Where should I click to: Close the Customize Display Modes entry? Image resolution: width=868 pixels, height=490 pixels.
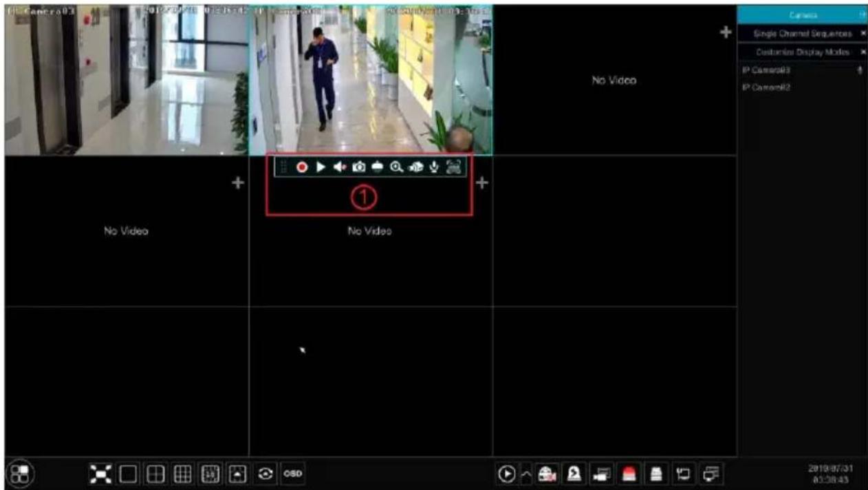(x=863, y=52)
